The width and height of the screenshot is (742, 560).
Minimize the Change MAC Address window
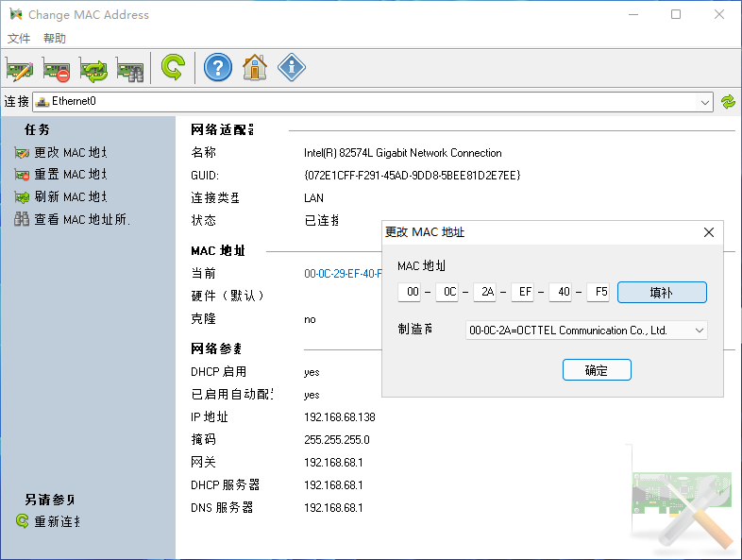click(x=633, y=14)
